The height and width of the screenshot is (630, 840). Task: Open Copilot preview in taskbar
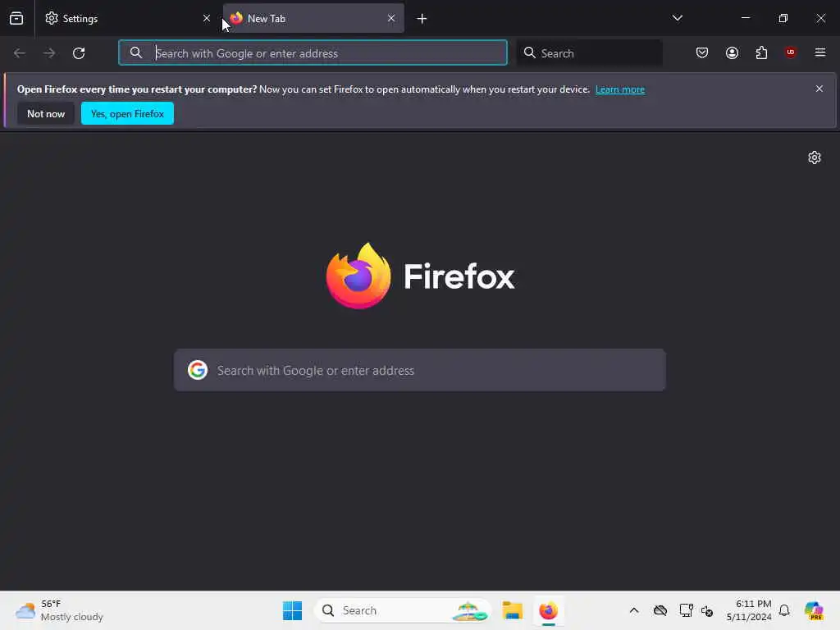(814, 610)
